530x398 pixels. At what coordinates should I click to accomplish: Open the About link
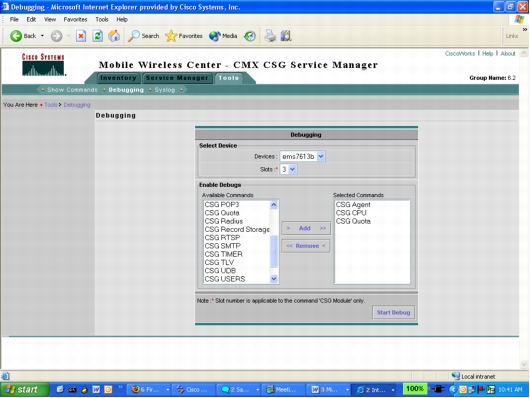click(508, 53)
